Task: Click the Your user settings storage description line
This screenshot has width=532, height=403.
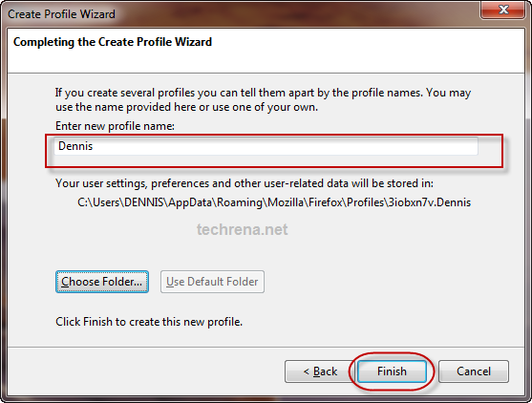Action: click(x=245, y=183)
